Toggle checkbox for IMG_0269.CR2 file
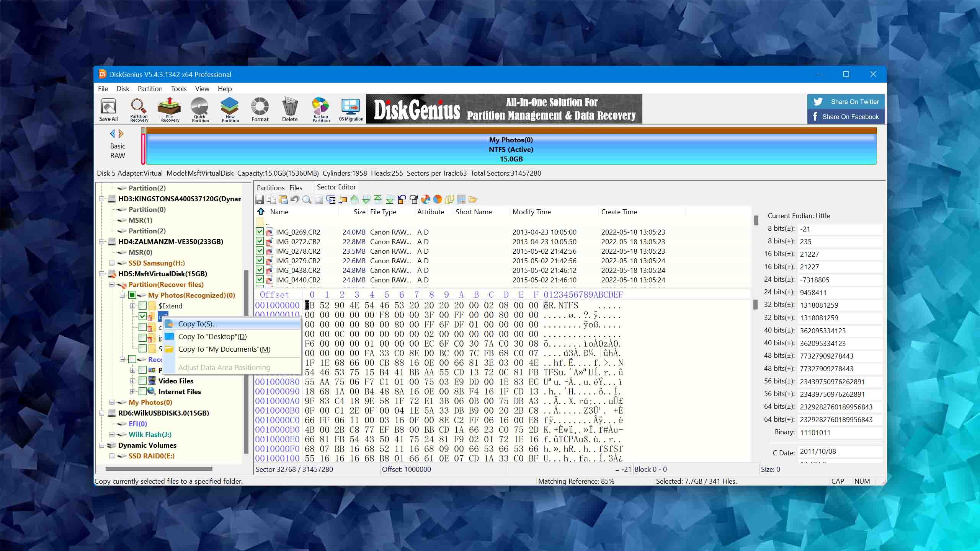Image resolution: width=980 pixels, height=551 pixels. point(260,231)
